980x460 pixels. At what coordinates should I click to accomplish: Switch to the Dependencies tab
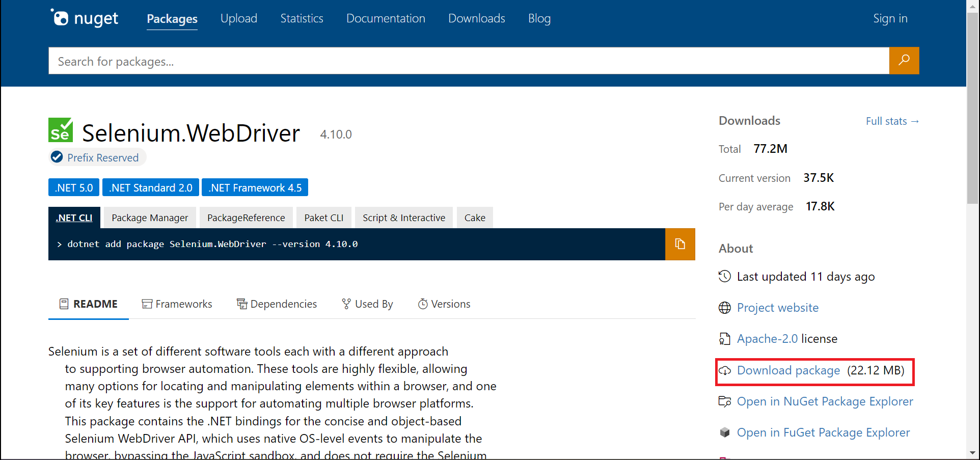(283, 304)
